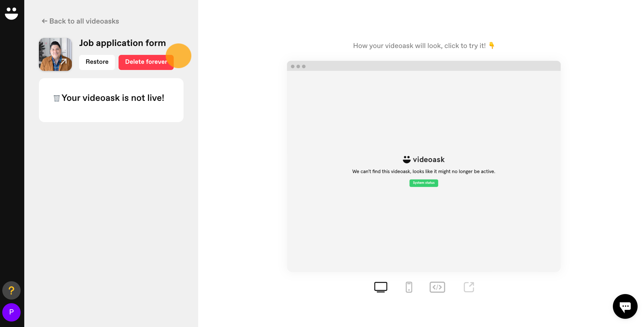
Task: Switch to mobile phone preview mode
Action: coord(409,287)
